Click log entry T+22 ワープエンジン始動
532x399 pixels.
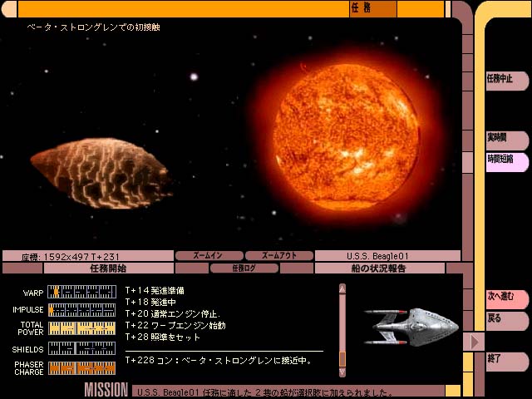tap(175, 325)
